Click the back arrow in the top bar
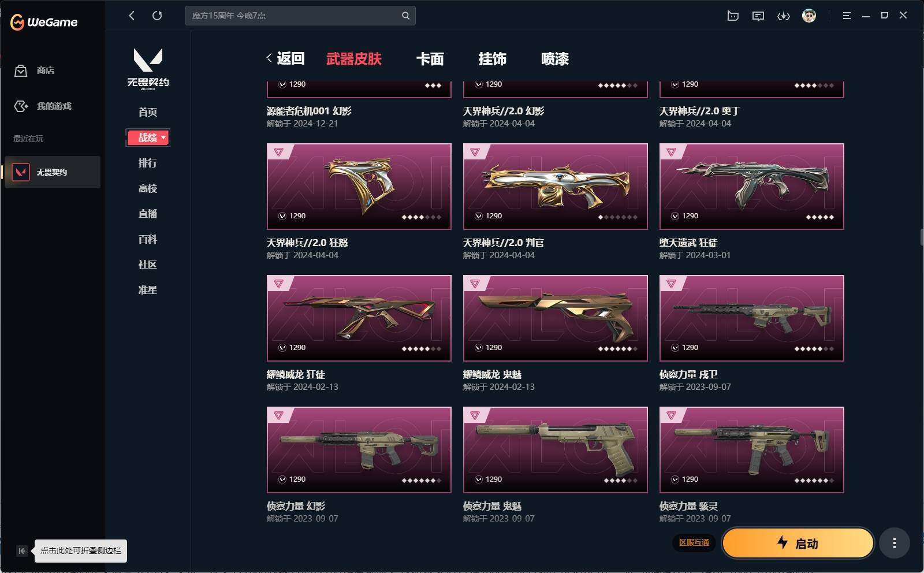This screenshot has width=924, height=573. tap(132, 16)
